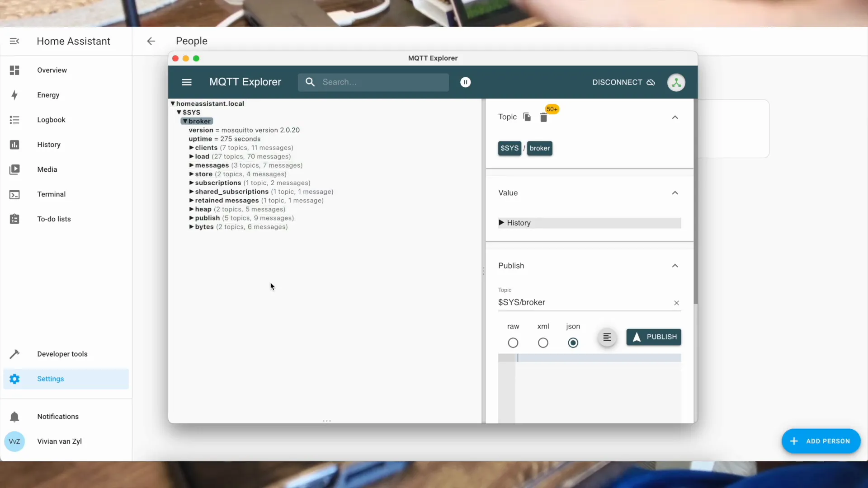Click the $SYS topic breadcrumb chip
868x488 pixels.
coord(509,148)
